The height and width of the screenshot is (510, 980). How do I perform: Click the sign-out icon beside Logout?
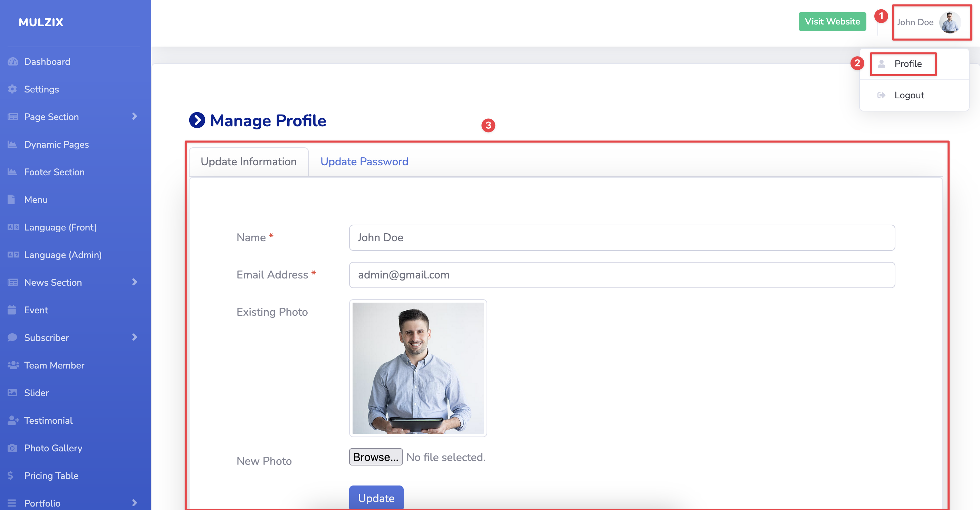(881, 95)
